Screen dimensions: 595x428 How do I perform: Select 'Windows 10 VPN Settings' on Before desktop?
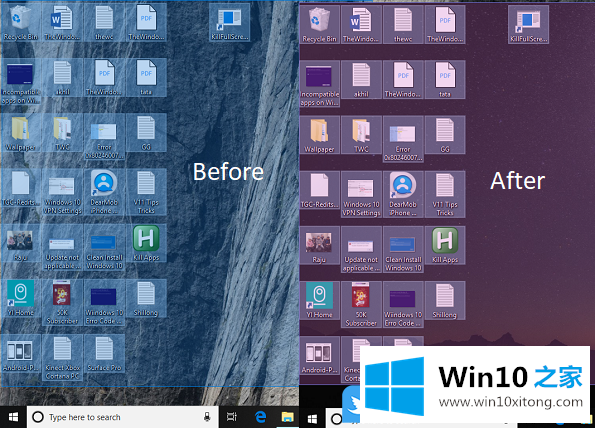[62, 192]
